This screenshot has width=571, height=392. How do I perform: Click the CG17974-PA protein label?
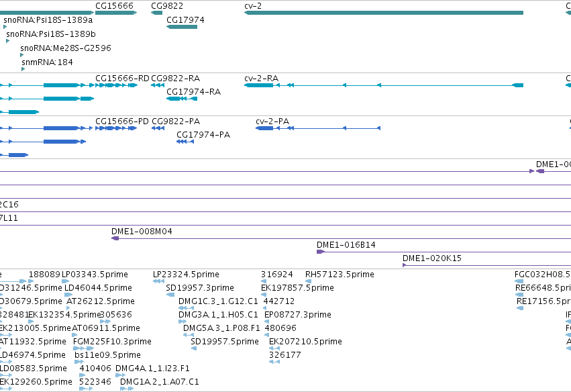(203, 135)
